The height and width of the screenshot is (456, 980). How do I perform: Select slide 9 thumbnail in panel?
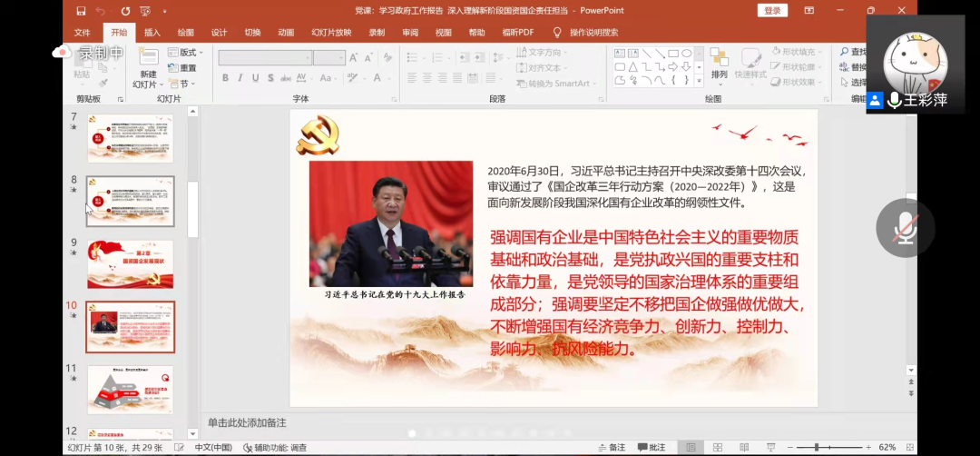coord(130,263)
